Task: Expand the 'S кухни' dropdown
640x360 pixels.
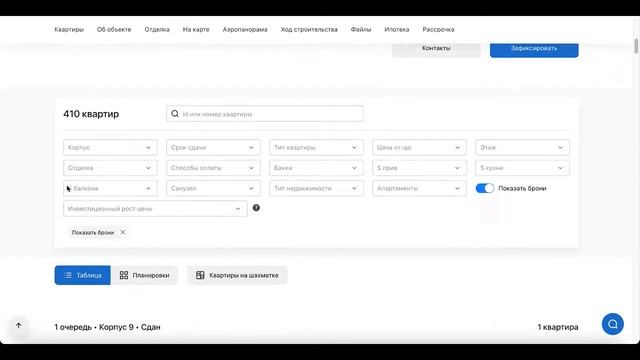Action: (522, 168)
